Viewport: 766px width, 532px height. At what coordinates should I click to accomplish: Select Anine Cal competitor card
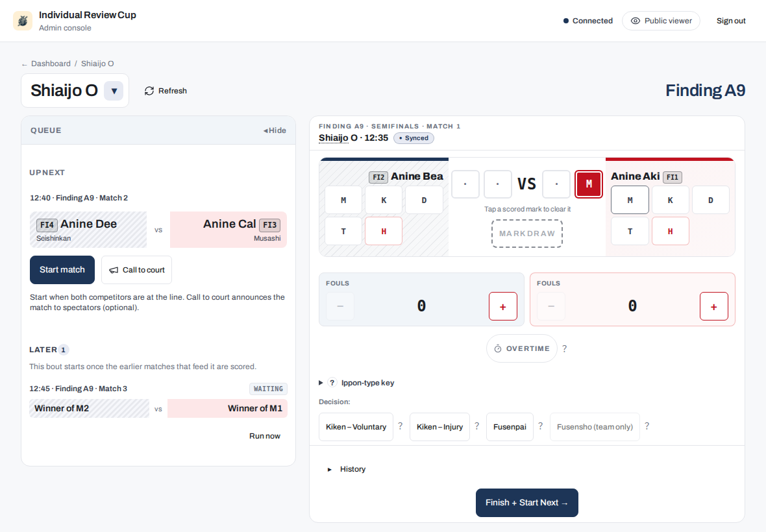(x=228, y=230)
